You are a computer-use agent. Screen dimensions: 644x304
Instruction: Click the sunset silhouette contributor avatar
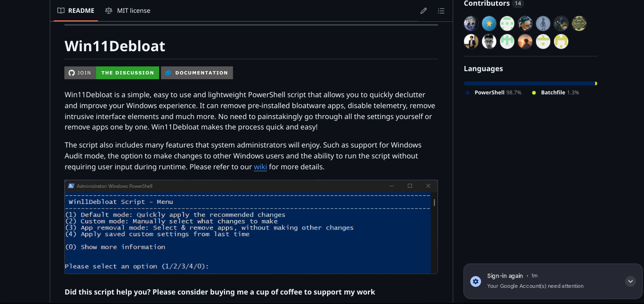(x=525, y=42)
